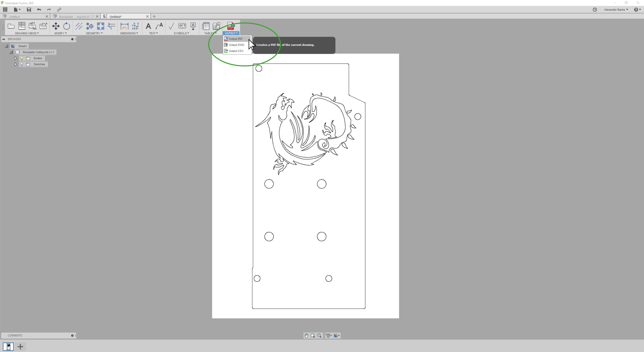The image size is (644, 352).
Task: Add a new document tab
Action: point(154,16)
